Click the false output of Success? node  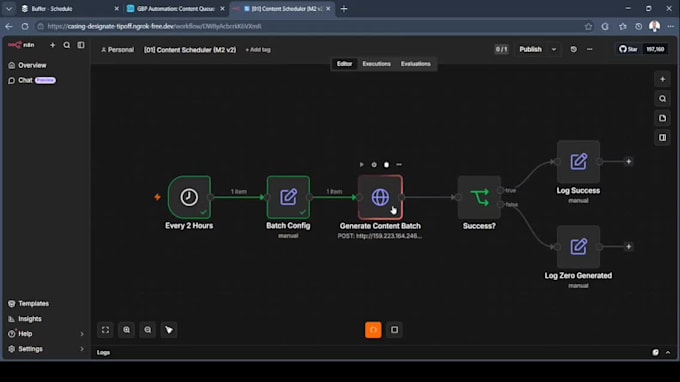[501, 204]
